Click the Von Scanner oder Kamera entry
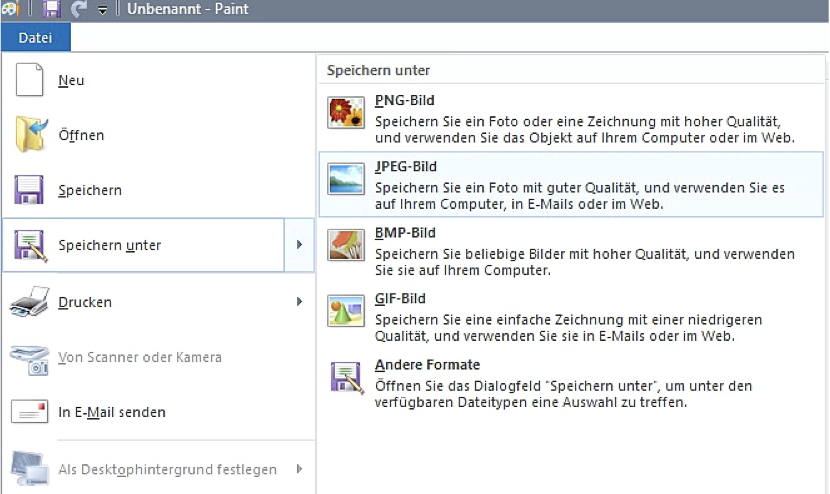The width and height of the screenshot is (830, 494). point(140,357)
